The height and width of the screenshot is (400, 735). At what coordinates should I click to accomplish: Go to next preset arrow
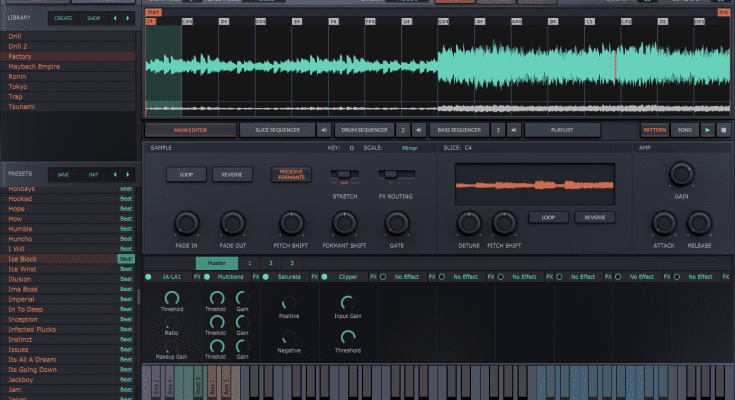click(x=128, y=174)
